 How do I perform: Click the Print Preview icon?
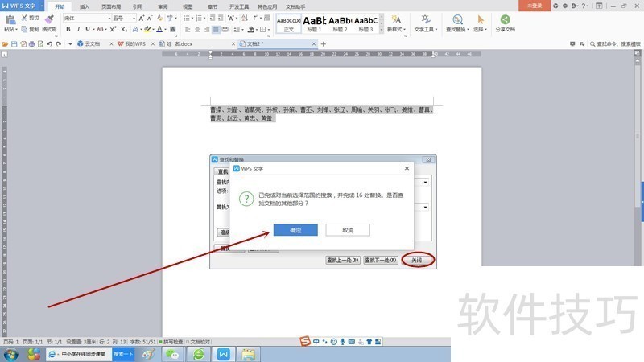[41, 44]
